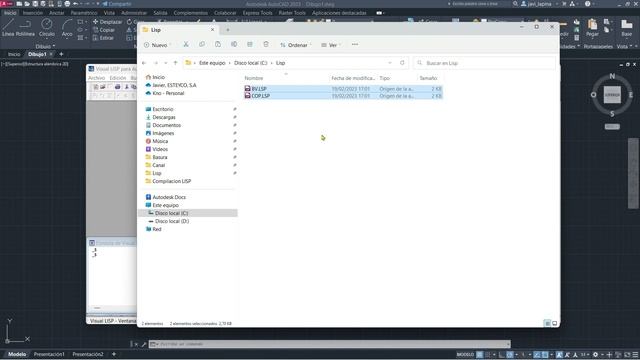Click the customization menu icon in status bar
Screen dimensions: 640x360
(635, 355)
